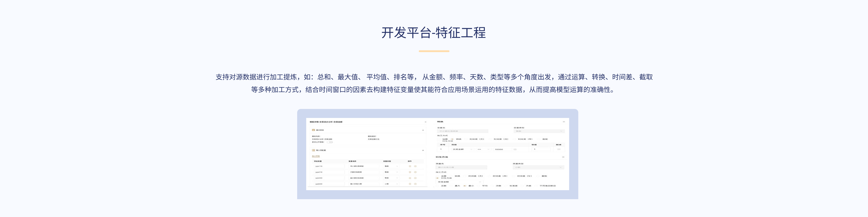
Task: Select 时间差（年） radio in 转换 panel
Action: coord(515,139)
